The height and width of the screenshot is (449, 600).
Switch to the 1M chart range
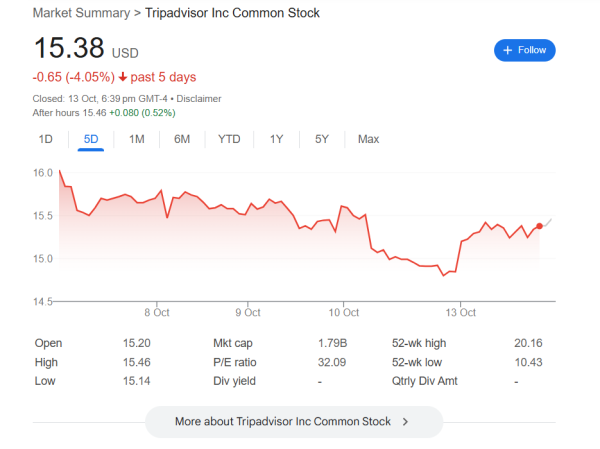(137, 139)
